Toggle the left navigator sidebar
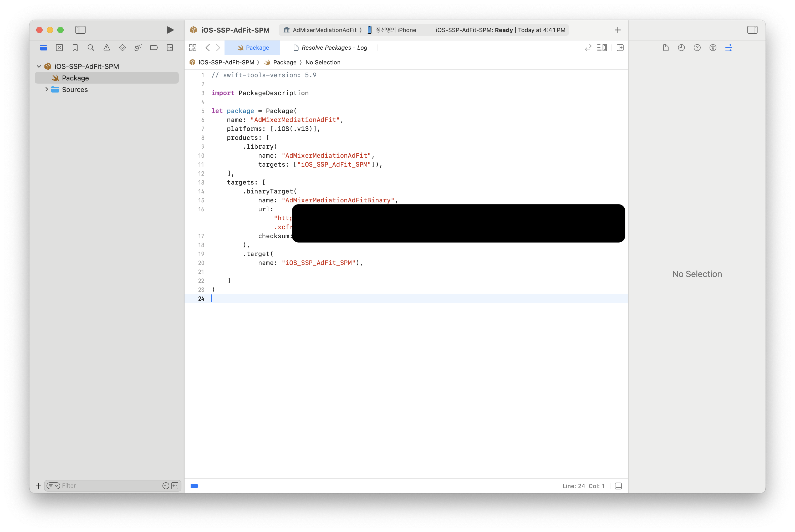The width and height of the screenshot is (795, 532). tap(80, 30)
